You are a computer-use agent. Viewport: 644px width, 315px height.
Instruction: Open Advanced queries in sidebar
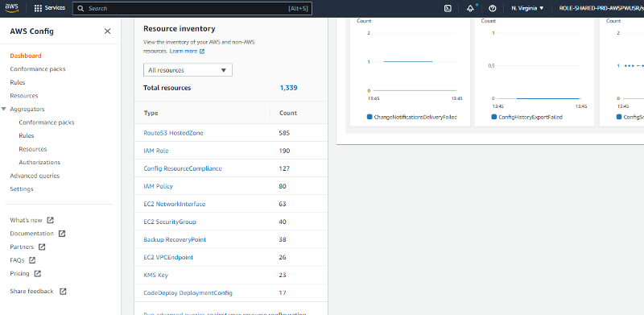(35, 176)
